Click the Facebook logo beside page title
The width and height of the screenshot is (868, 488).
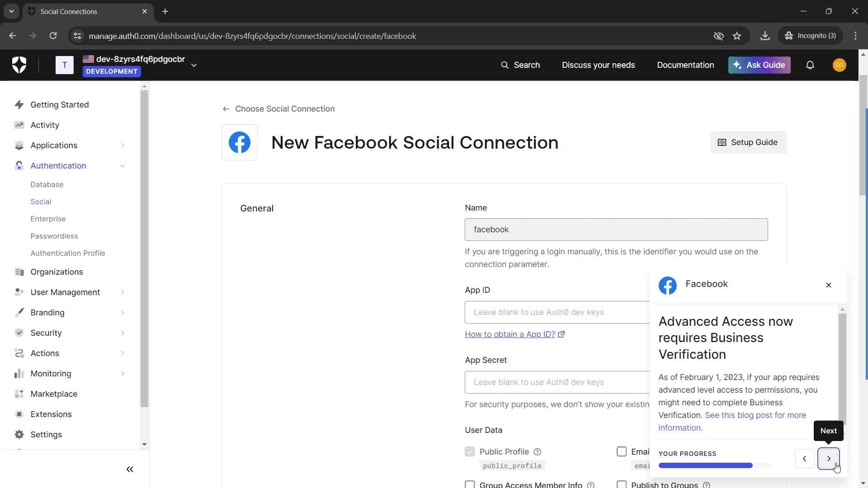click(240, 142)
